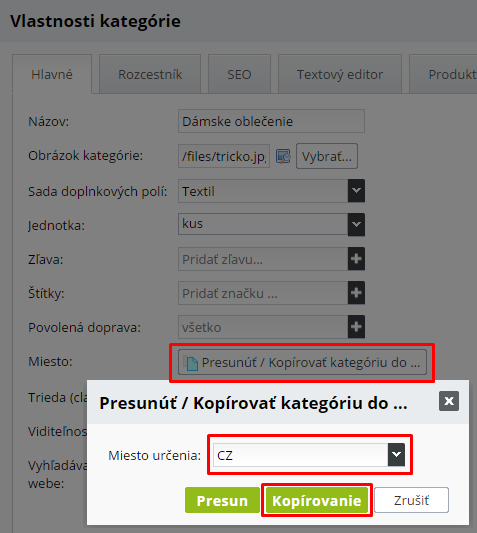Select Textil value in Sada doplnkových polí

tap(263, 191)
